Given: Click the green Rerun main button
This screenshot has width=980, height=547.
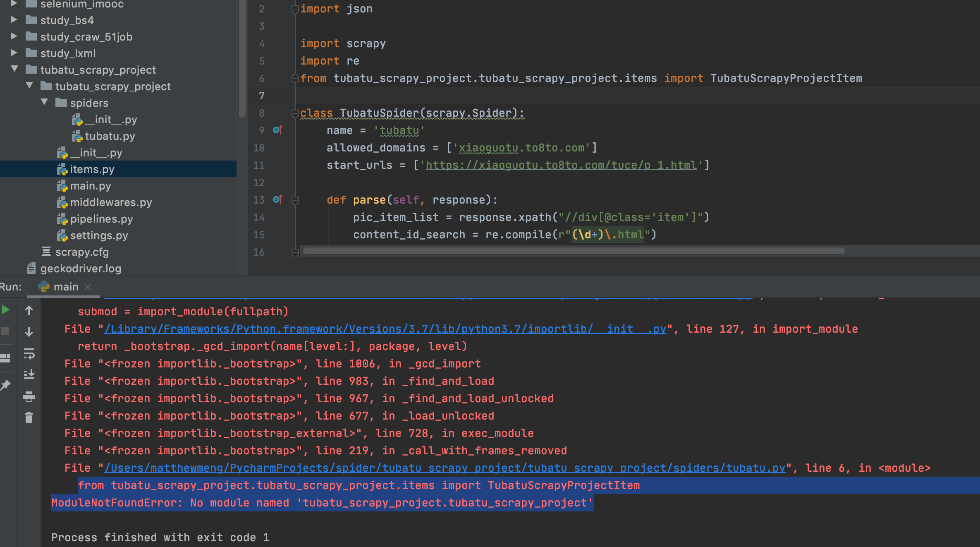Looking at the screenshot, I should coord(5,310).
